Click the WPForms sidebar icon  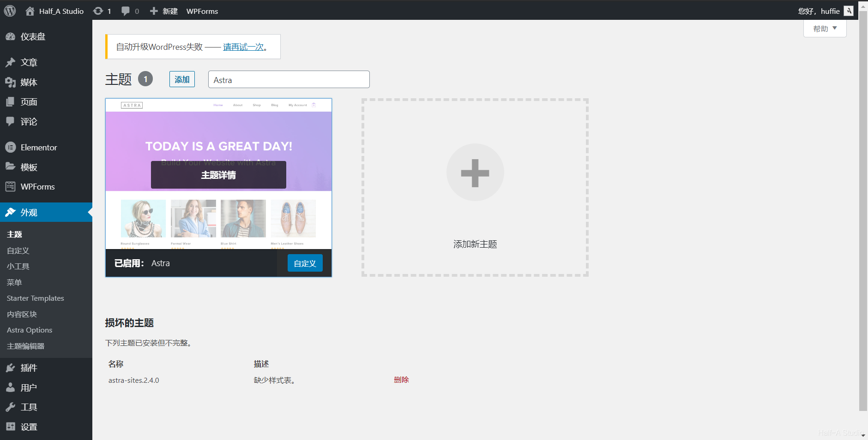click(10, 186)
